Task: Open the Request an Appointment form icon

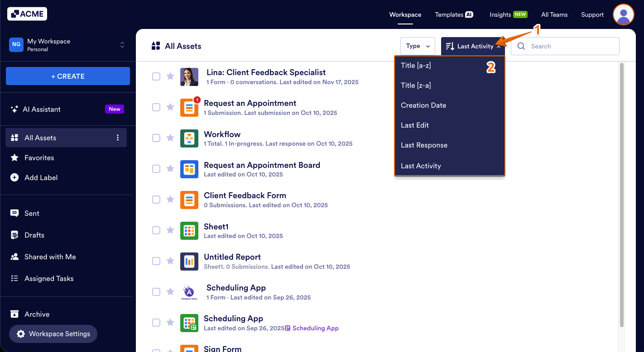Action: [x=189, y=107]
